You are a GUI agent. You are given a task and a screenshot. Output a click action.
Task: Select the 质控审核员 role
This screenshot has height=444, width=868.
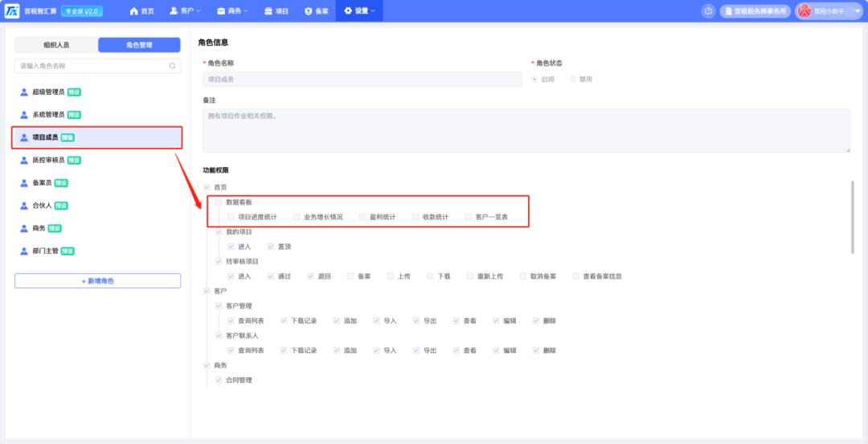(97, 161)
